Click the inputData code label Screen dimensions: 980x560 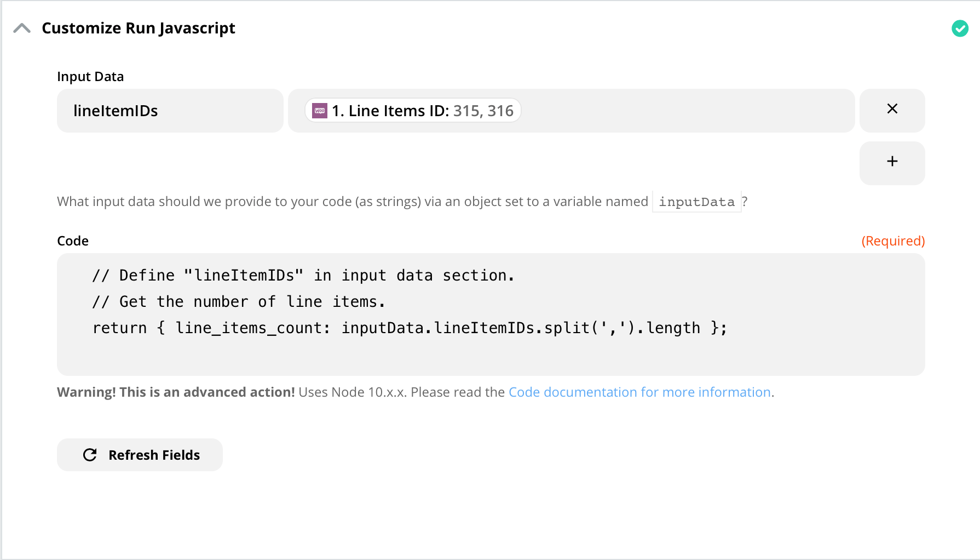pos(696,202)
